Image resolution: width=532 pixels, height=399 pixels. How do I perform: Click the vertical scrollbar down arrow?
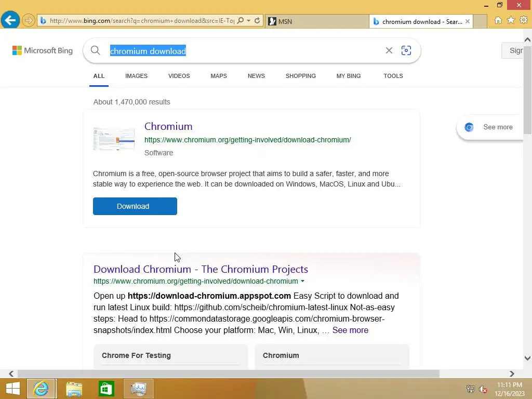click(527, 358)
